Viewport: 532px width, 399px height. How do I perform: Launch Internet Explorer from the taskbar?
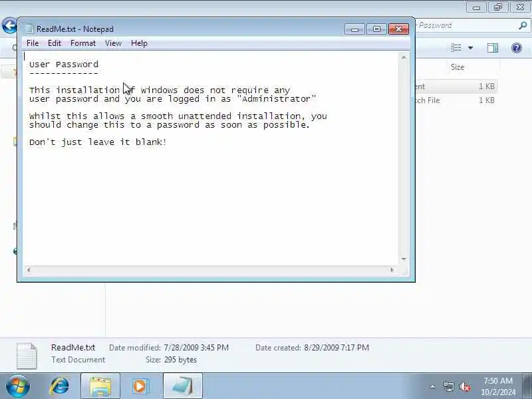60,386
